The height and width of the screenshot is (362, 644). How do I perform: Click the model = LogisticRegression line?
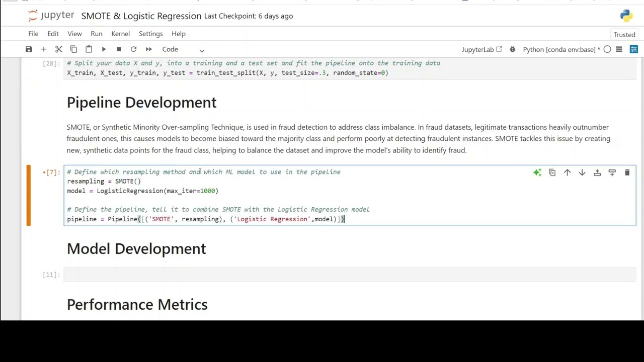142,191
